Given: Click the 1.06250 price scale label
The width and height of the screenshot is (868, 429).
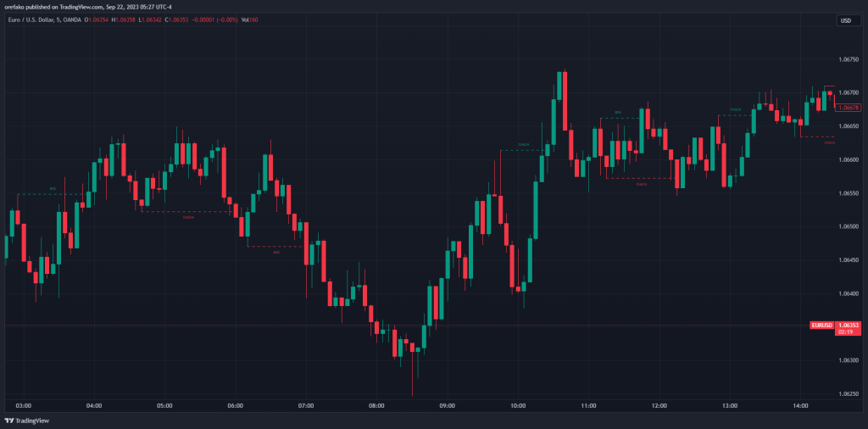Looking at the screenshot, I should pos(848,393).
